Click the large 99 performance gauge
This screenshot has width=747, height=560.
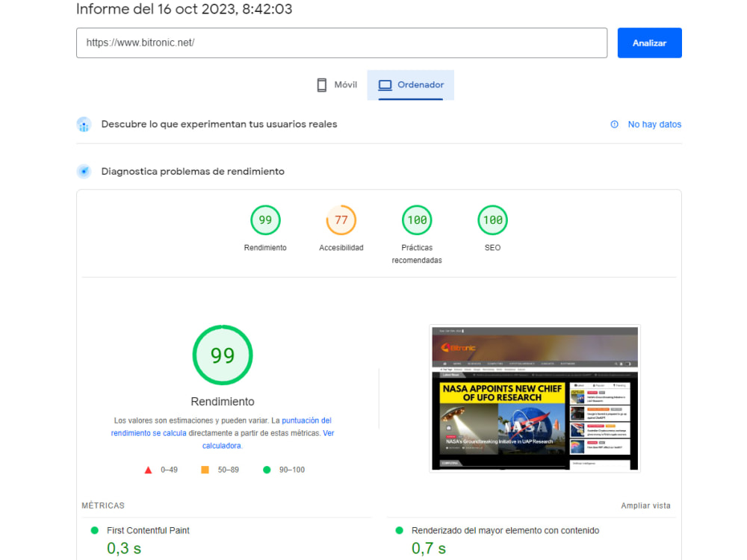223,355
